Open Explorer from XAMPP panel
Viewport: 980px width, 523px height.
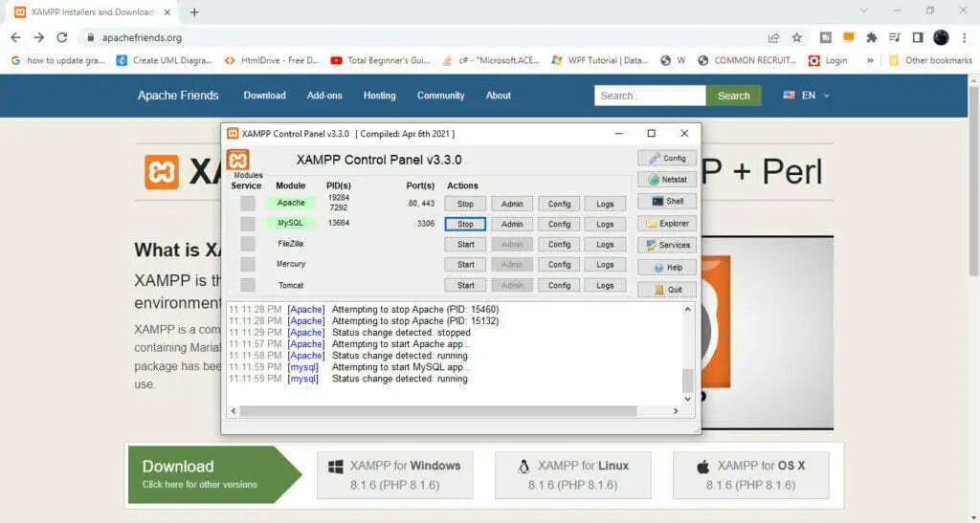click(x=667, y=224)
